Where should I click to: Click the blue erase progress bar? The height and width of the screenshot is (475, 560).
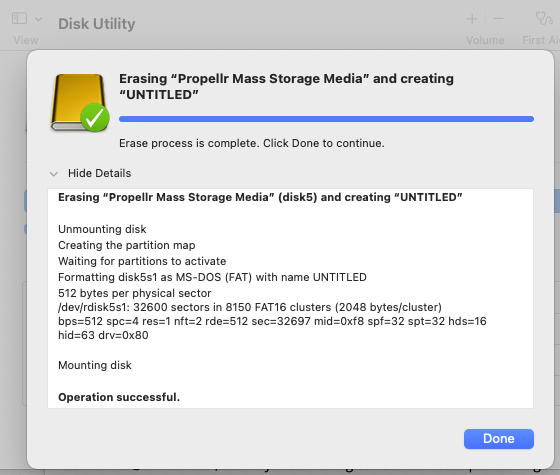click(x=326, y=119)
